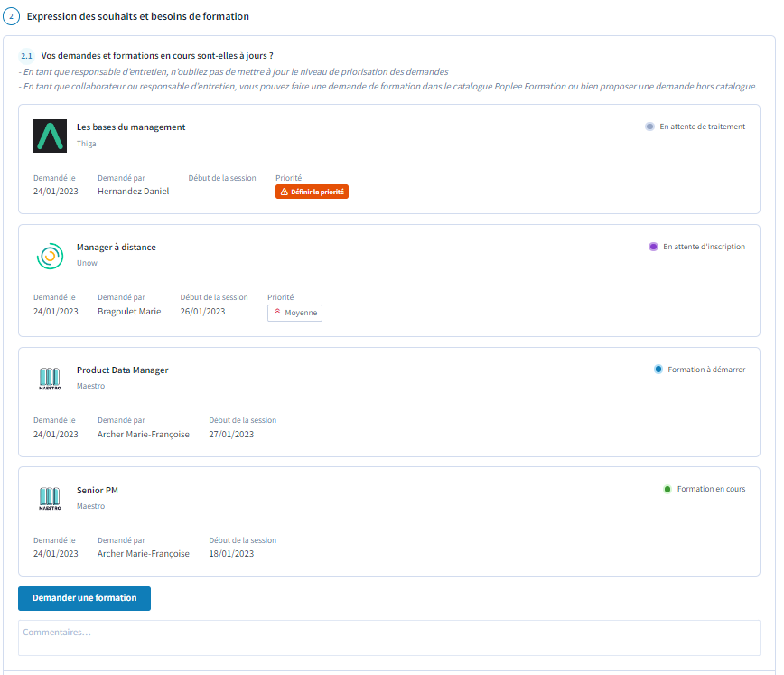
Task: Click the Priorité label on Manager à distance card
Action: coord(281,297)
